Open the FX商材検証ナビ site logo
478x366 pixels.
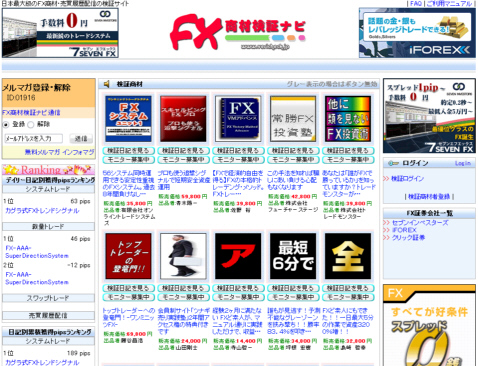pyautogui.click(x=238, y=32)
